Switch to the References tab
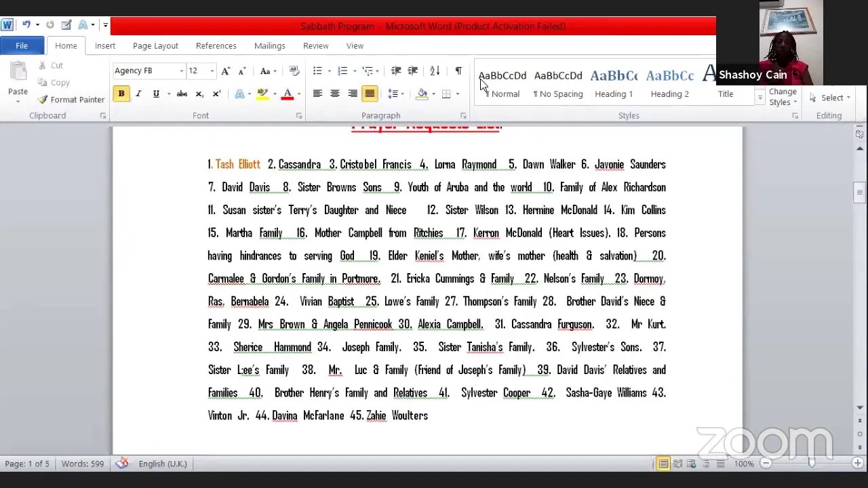The image size is (868, 488). [x=216, y=45]
